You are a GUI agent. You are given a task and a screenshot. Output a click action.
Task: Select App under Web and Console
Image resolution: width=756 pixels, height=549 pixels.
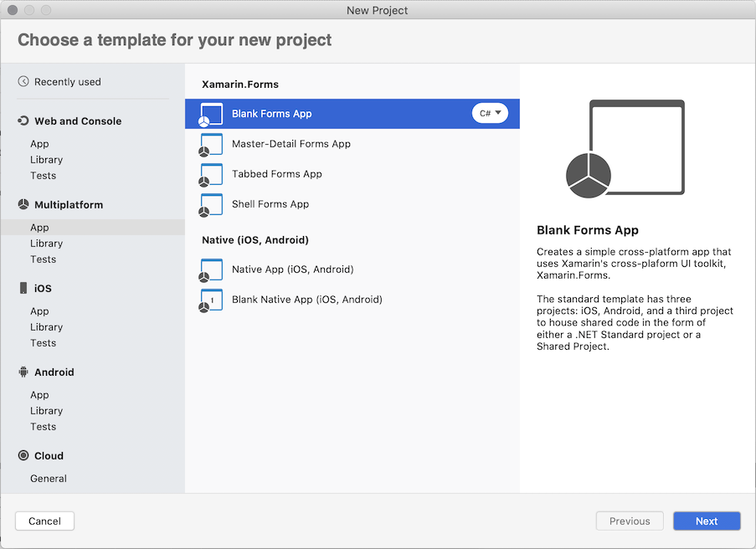click(39, 144)
